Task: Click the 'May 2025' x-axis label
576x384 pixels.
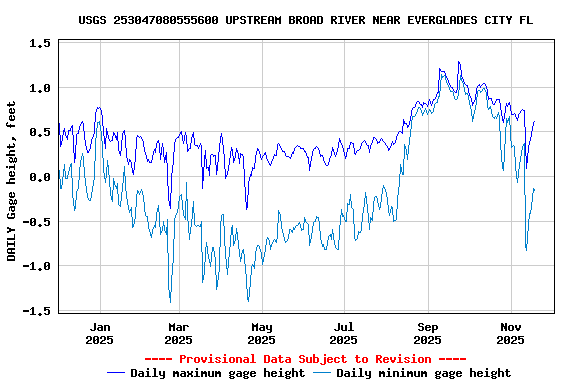Action: click(262, 334)
